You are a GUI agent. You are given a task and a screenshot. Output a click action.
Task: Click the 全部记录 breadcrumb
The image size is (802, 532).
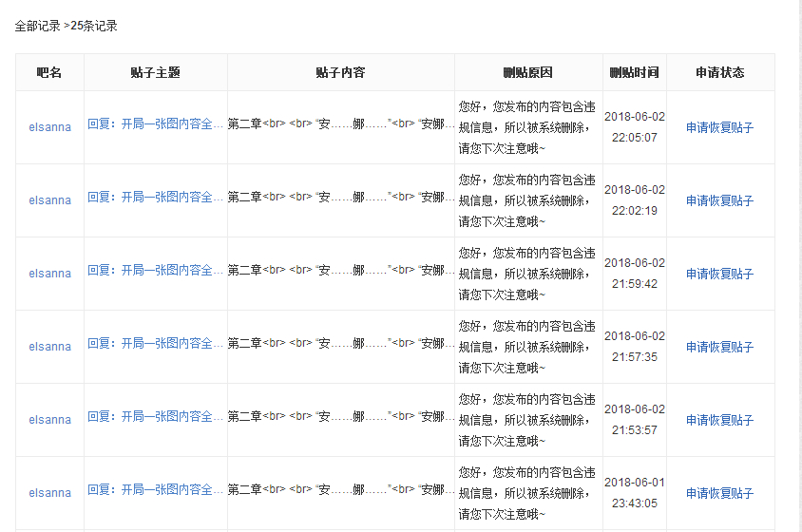point(37,26)
